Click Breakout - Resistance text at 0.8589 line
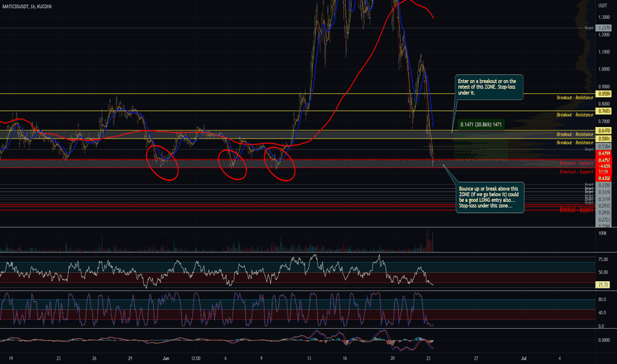 (575, 97)
